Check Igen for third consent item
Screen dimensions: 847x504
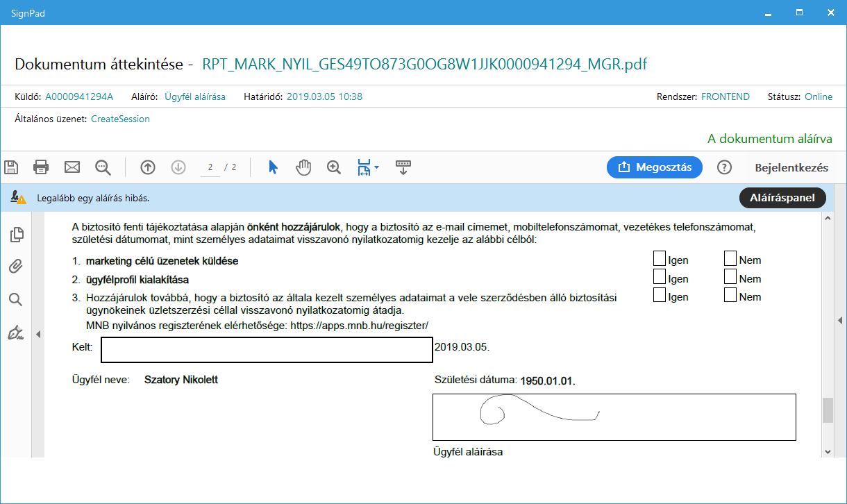click(660, 295)
